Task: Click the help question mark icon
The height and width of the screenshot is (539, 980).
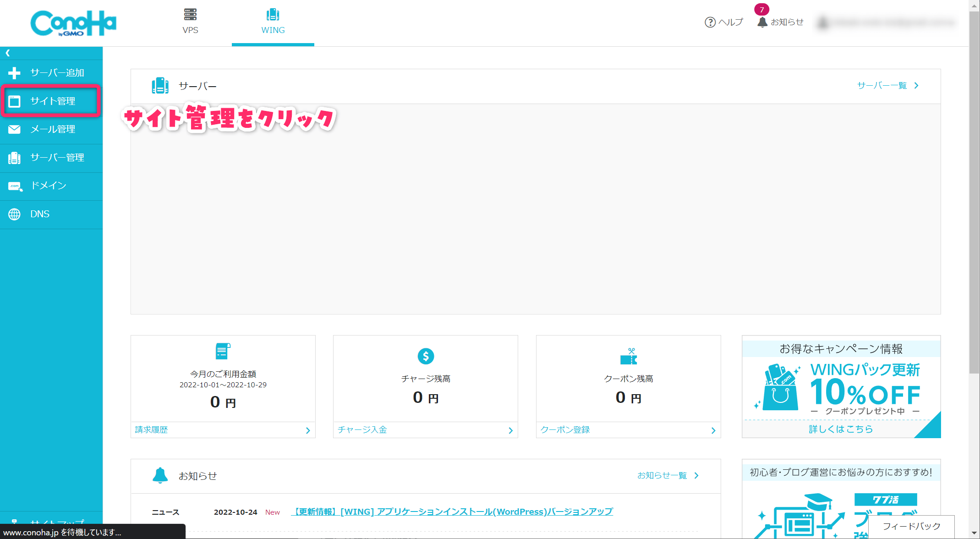Action: [x=710, y=22]
